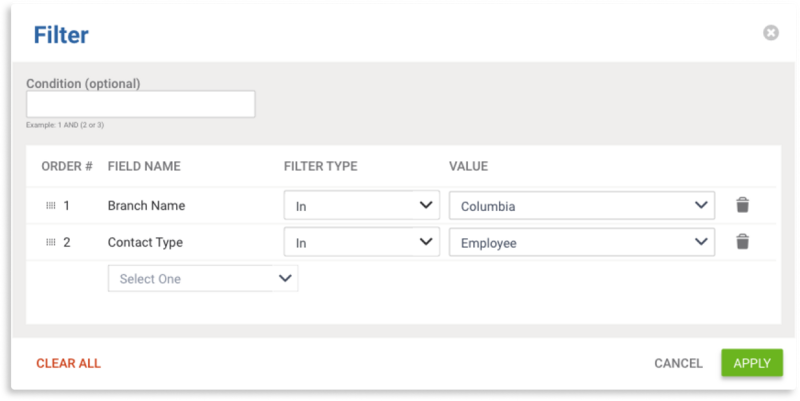This screenshot has height=401, width=800.
Task: Click the FIELD NAME column header
Action: coord(144,166)
